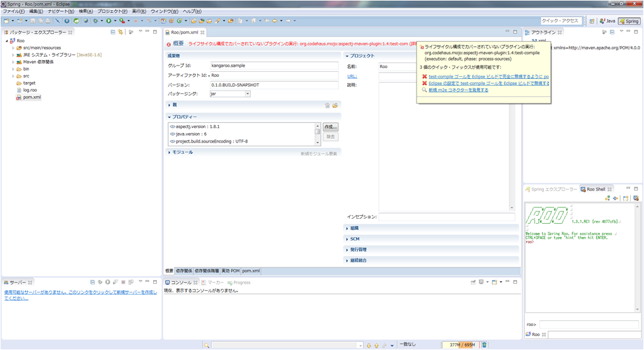The width and height of the screenshot is (644, 350).
Task: Open the パッケージング jar dropdown
Action: 248,94
